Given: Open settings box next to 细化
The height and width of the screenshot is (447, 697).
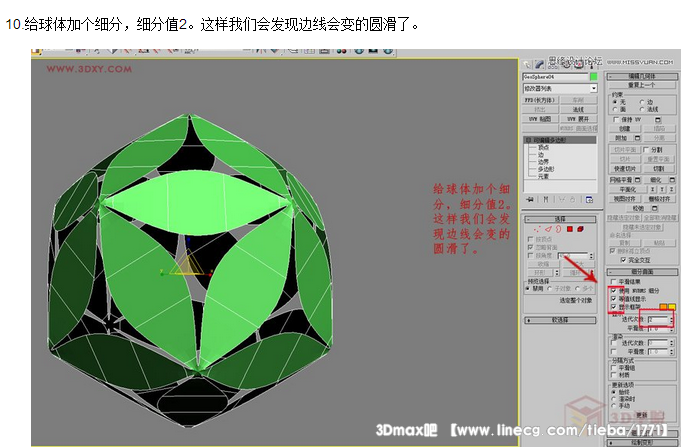Looking at the screenshot, I should (x=672, y=180).
